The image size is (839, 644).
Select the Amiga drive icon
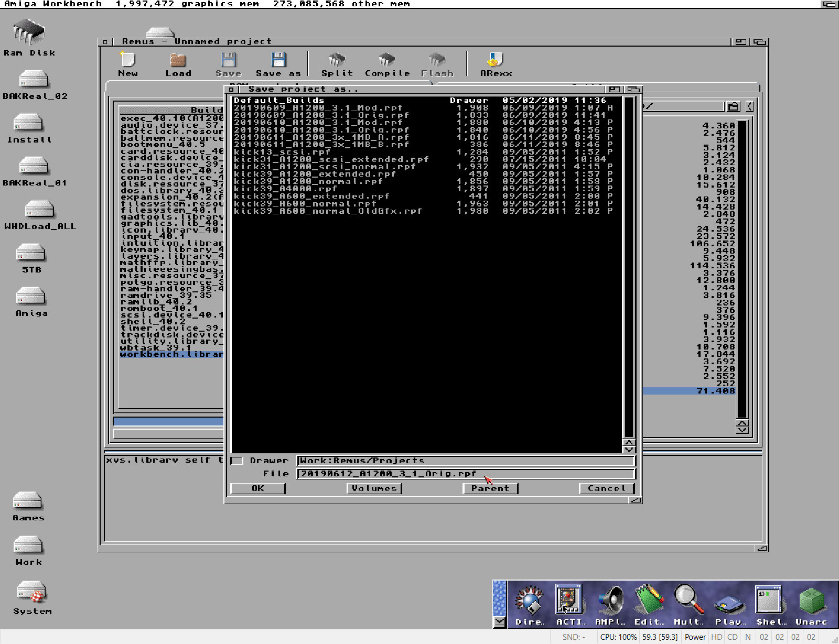(31, 302)
